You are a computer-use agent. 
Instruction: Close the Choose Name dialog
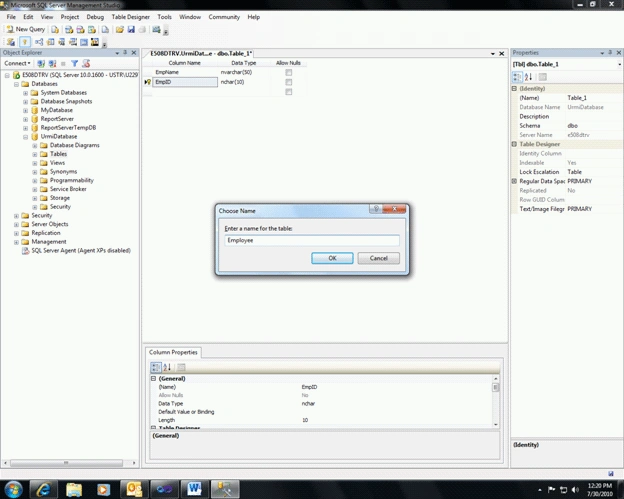[394, 209]
